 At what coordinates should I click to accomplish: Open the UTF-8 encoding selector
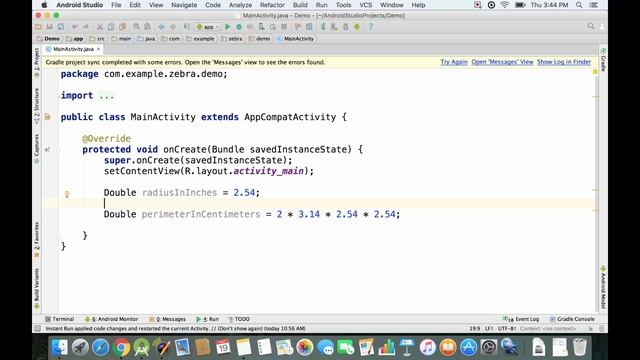click(x=507, y=328)
